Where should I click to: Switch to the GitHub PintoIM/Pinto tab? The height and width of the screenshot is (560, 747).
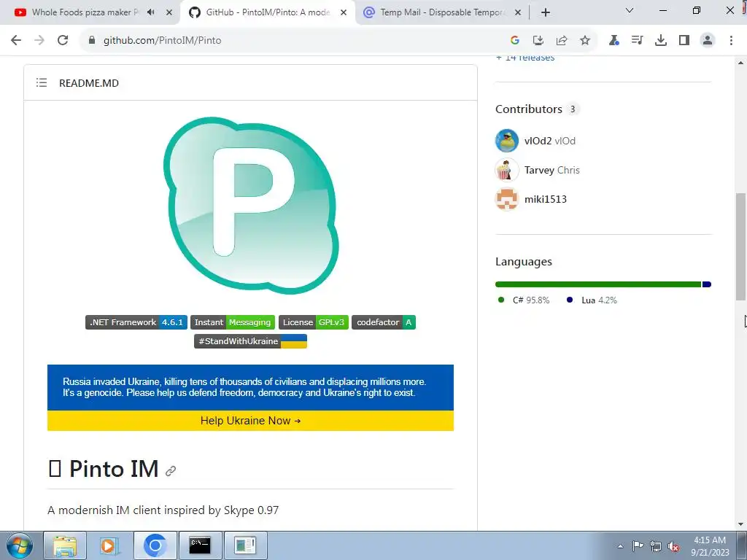point(267,12)
